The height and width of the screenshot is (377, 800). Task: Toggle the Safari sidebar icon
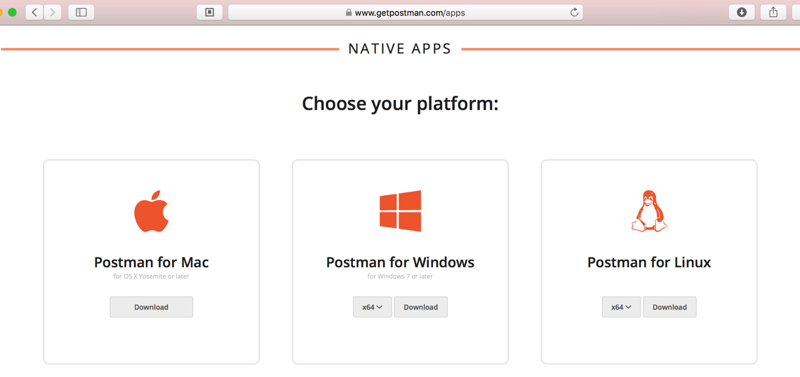81,12
